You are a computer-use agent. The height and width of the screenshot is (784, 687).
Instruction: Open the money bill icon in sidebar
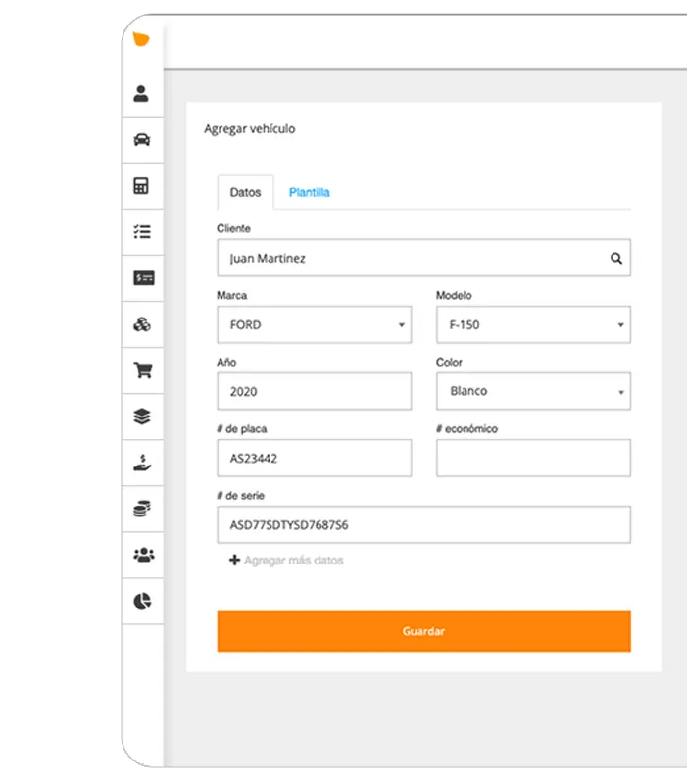(x=143, y=278)
